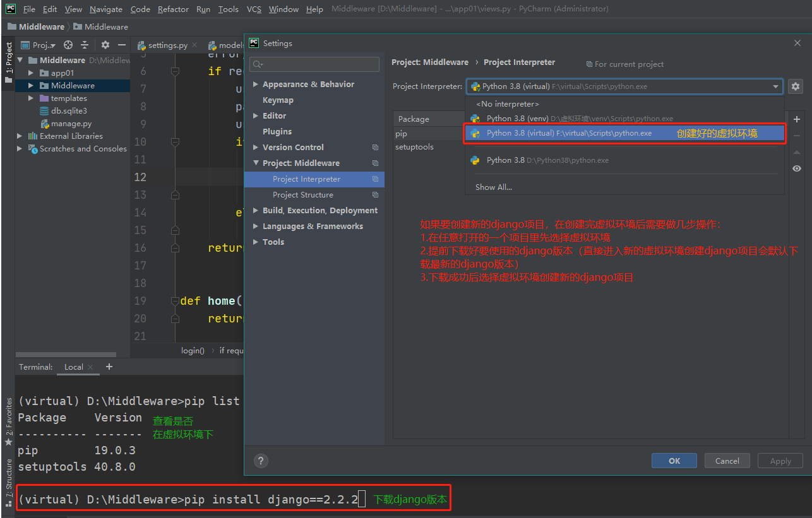Image resolution: width=812 pixels, height=518 pixels.
Task: Click the Apply button
Action: [780, 461]
